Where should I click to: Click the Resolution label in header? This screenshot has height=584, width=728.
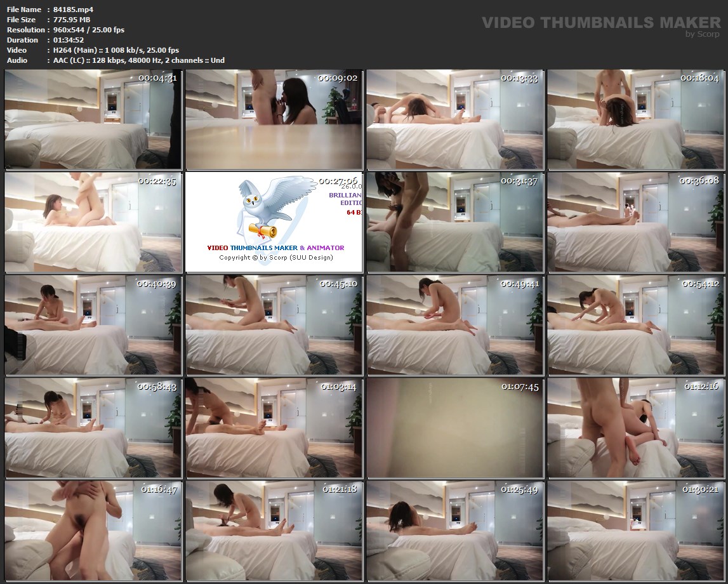[x=26, y=30]
